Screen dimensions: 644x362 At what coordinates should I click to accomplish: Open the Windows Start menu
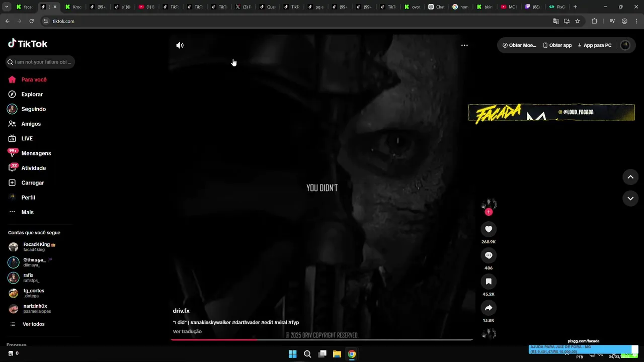pyautogui.click(x=292, y=354)
